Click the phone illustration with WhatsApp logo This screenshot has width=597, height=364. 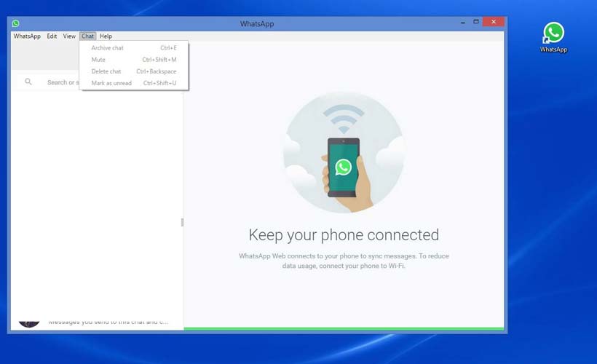pos(344,152)
